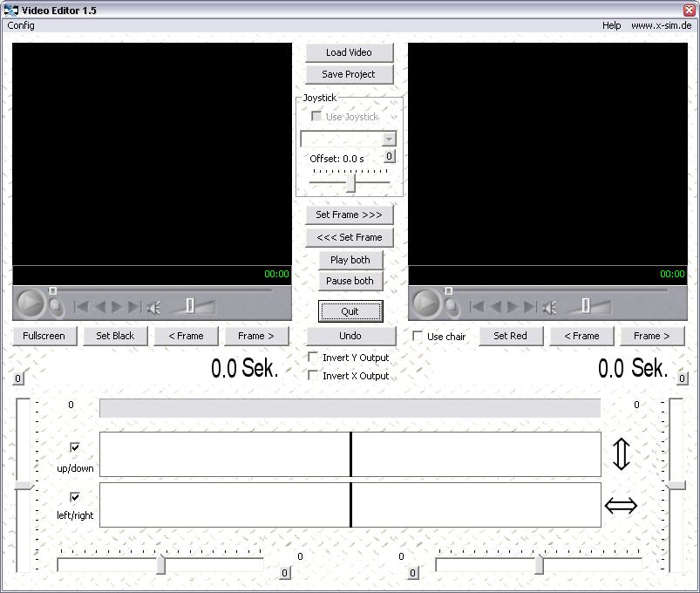
Task: Close the Video Editor window
Action: coord(690,10)
